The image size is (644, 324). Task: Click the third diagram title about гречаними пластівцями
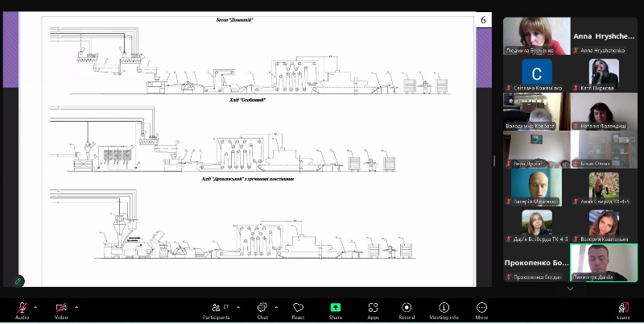point(248,179)
